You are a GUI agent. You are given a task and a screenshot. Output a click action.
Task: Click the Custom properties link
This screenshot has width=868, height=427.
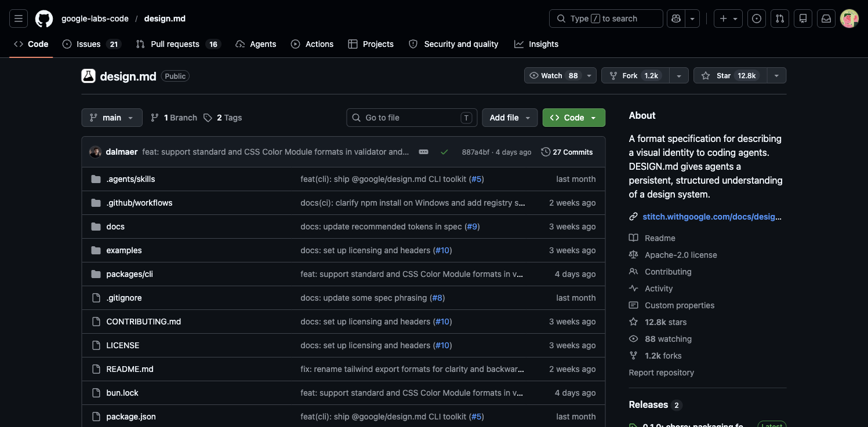click(x=680, y=305)
